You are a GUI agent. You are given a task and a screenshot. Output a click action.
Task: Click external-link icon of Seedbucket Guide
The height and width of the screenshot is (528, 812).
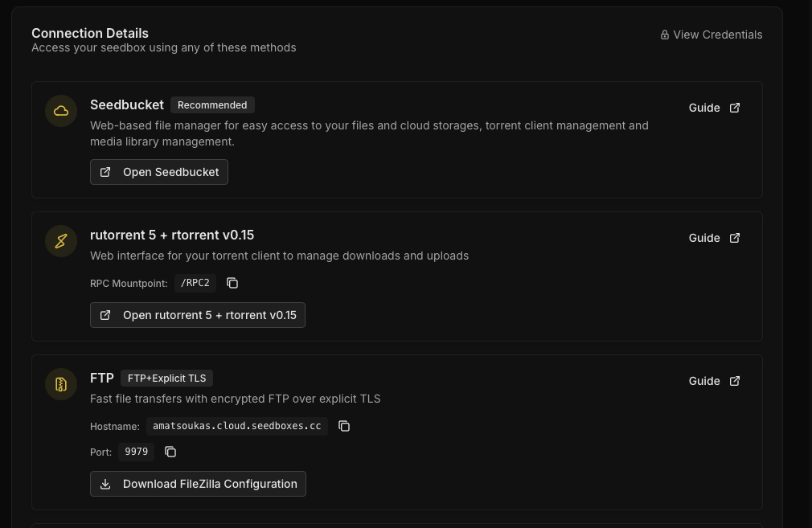point(735,108)
